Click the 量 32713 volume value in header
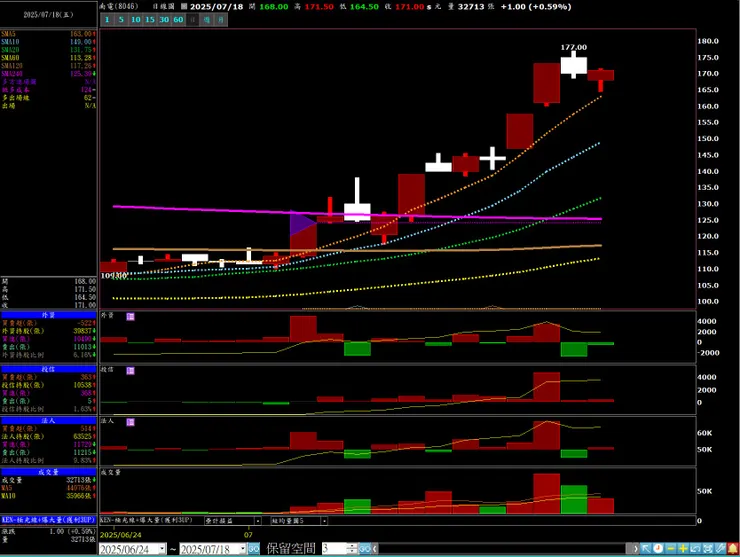 (472, 7)
